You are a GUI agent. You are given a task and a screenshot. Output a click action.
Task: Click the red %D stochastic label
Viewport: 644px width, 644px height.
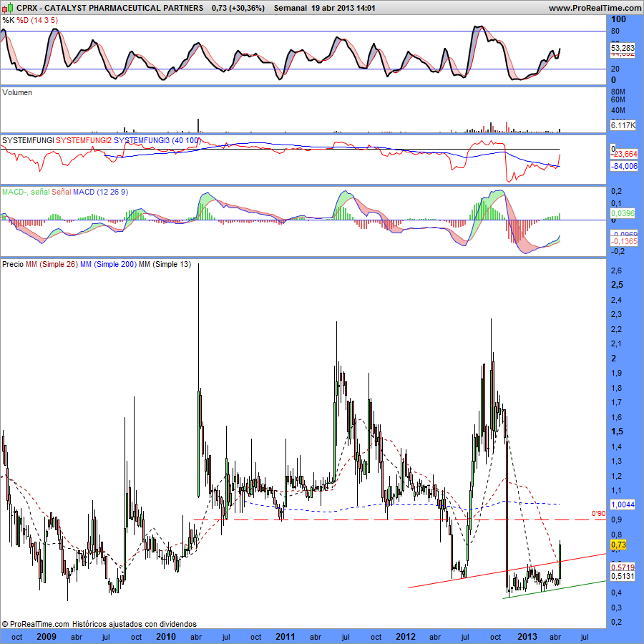click(23, 20)
